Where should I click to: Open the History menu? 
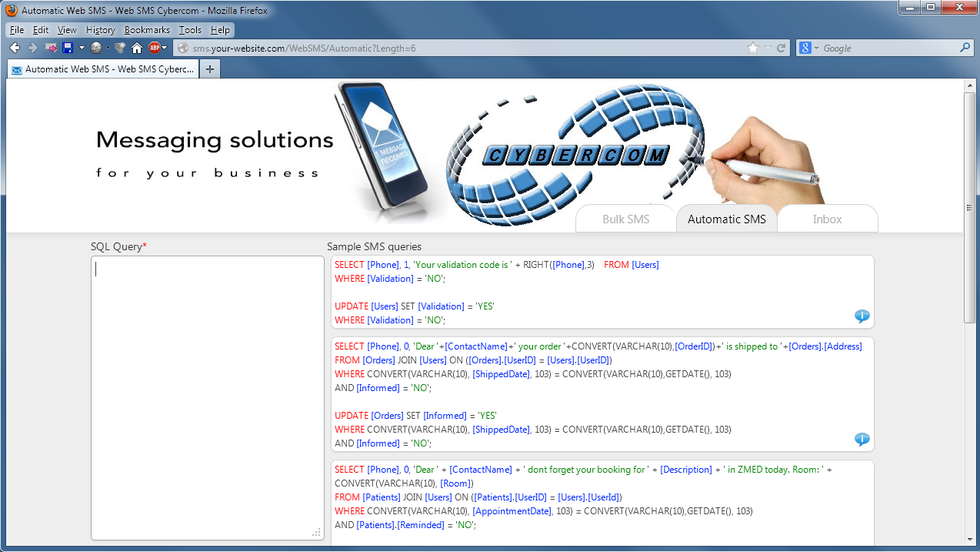[x=101, y=30]
